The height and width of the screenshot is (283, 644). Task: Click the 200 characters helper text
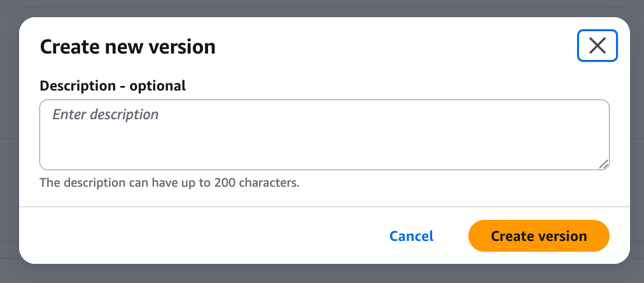pyautogui.click(x=169, y=183)
